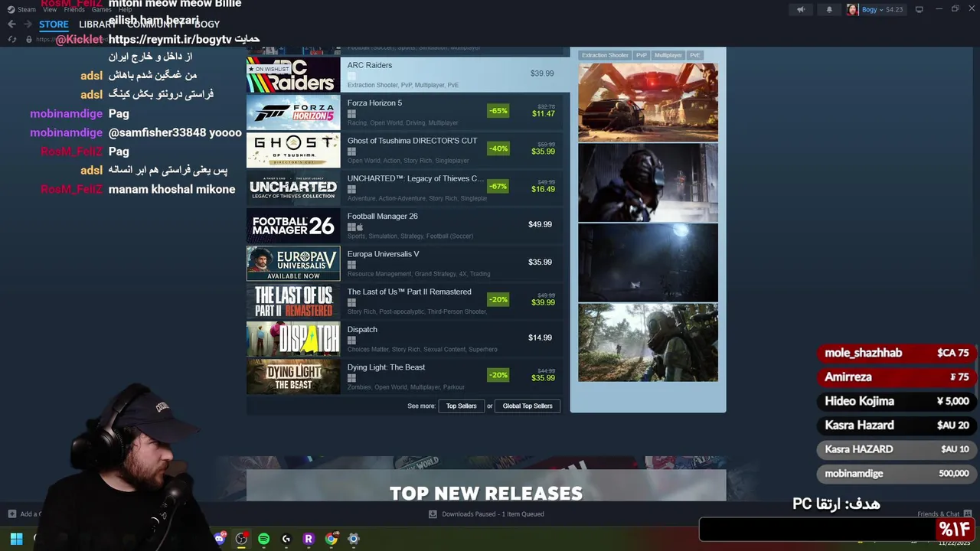The height and width of the screenshot is (551, 980).
Task: Enter Big Picture mode via monitor icon
Action: (920, 9)
